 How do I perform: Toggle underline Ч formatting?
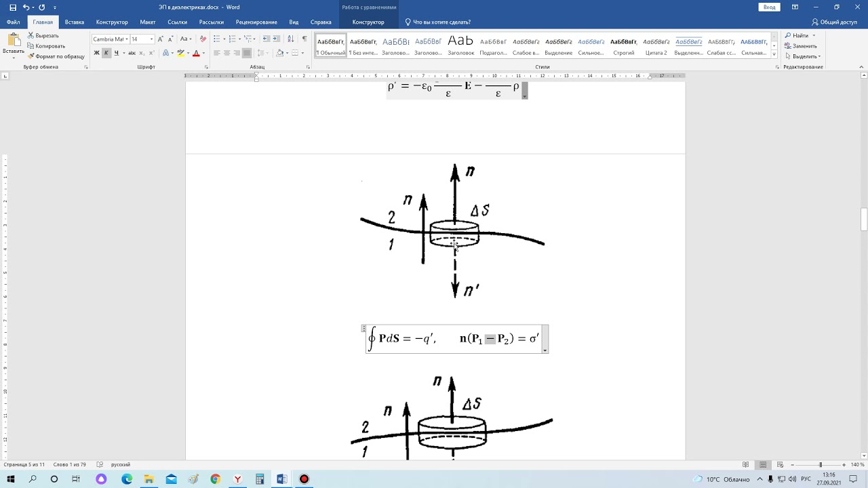click(116, 53)
